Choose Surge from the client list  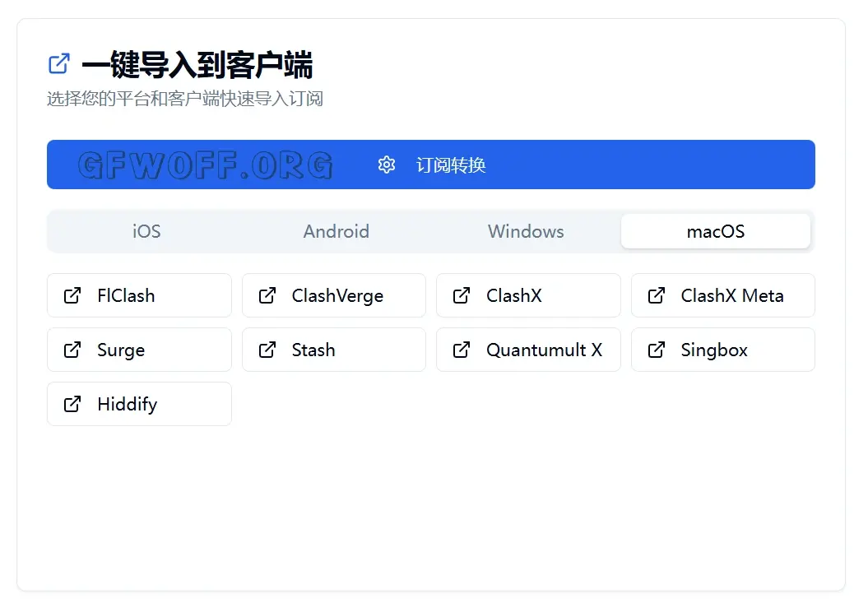click(139, 350)
